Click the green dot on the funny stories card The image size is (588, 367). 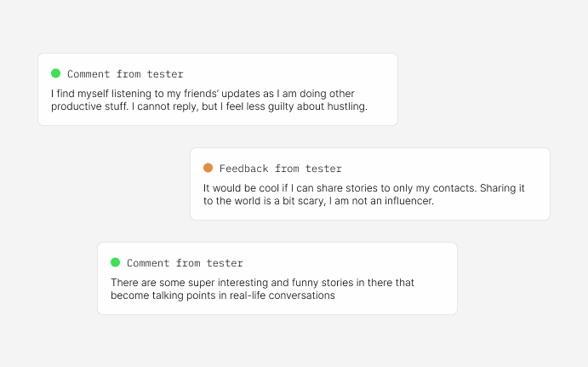click(x=115, y=262)
